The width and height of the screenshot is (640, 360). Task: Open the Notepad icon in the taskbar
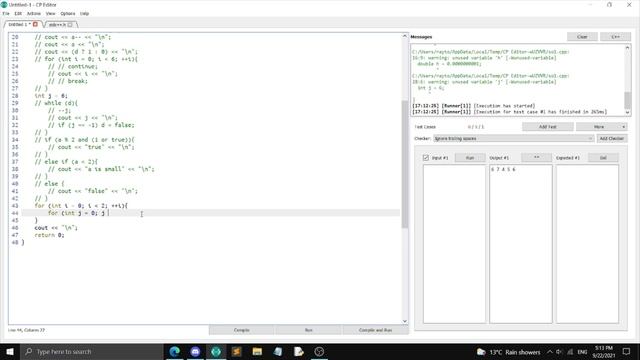278,351
